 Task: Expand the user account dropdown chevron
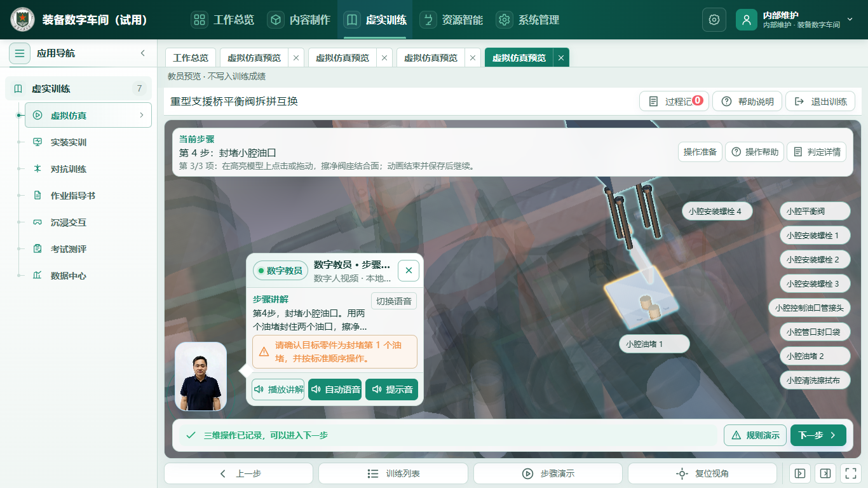(850, 20)
